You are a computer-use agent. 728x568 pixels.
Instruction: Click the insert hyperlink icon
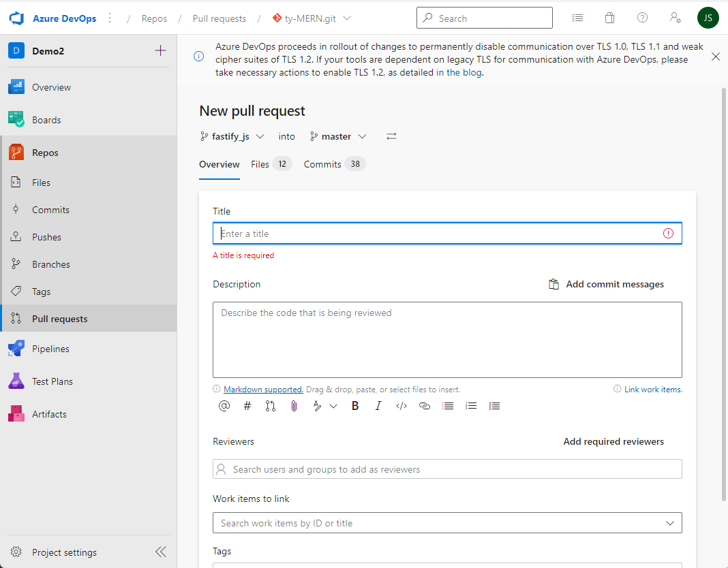coord(425,406)
